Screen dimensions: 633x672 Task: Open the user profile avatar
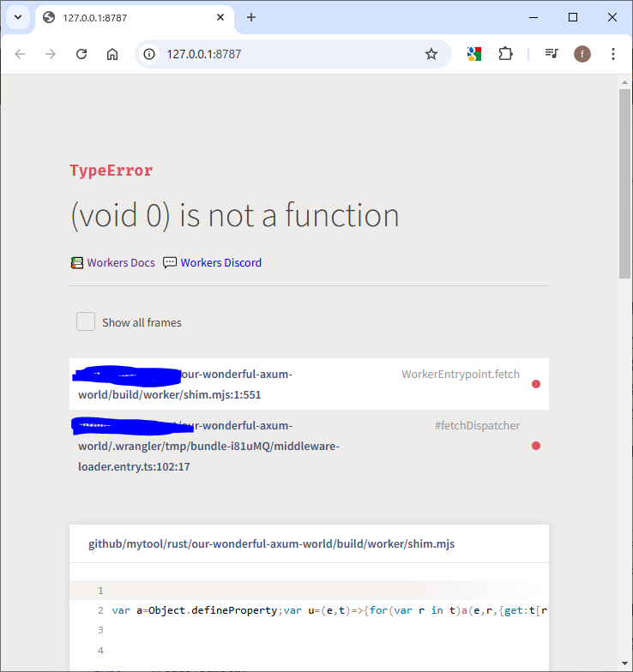click(x=582, y=54)
